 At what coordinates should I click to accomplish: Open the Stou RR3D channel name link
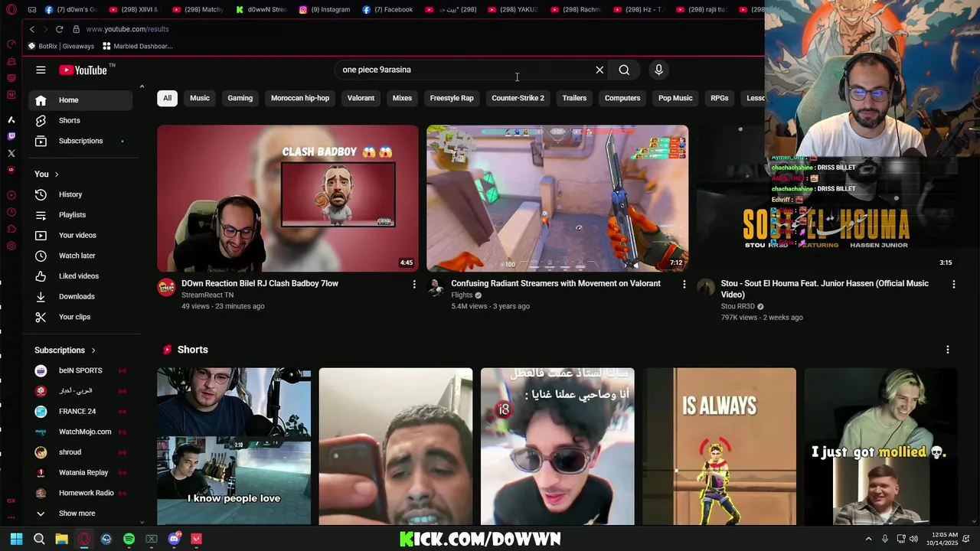(737, 307)
